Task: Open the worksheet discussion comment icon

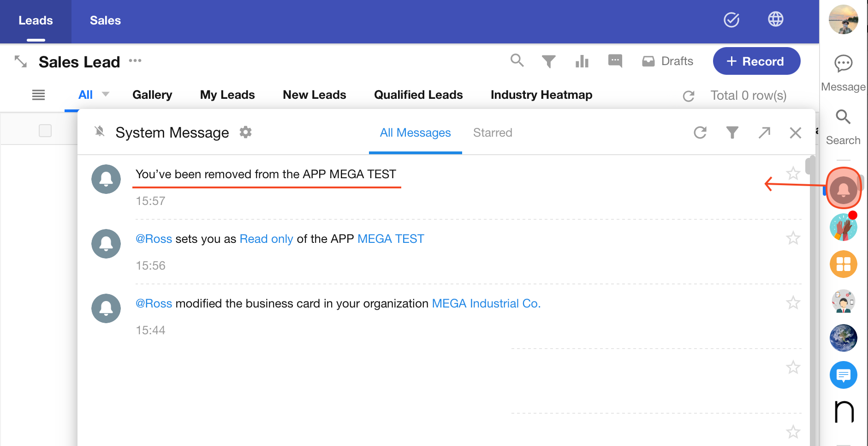Action: pyautogui.click(x=615, y=61)
